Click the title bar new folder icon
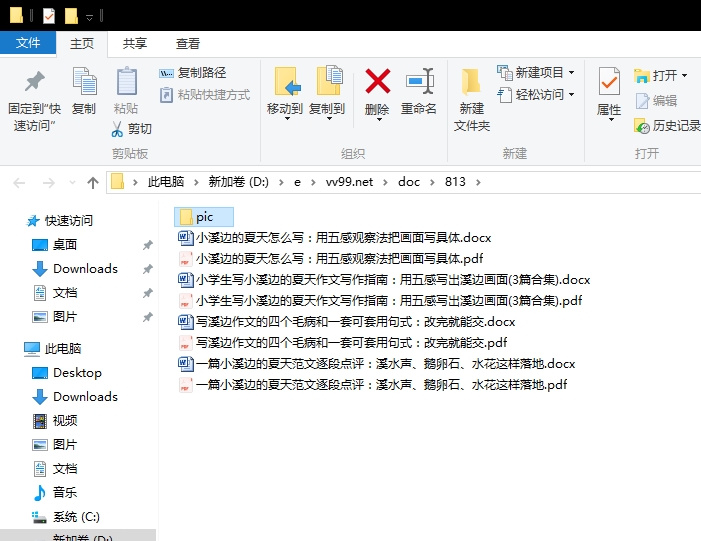 pos(71,16)
